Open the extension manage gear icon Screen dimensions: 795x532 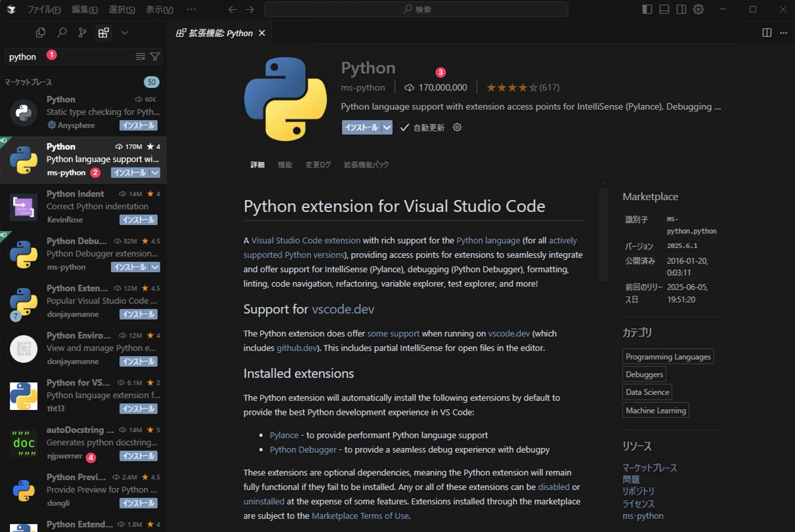click(x=457, y=127)
